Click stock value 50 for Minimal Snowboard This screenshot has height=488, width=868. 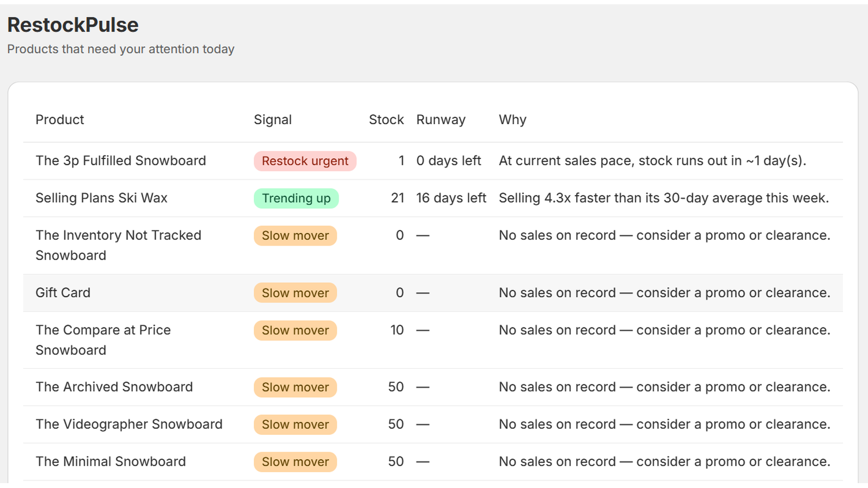396,462
